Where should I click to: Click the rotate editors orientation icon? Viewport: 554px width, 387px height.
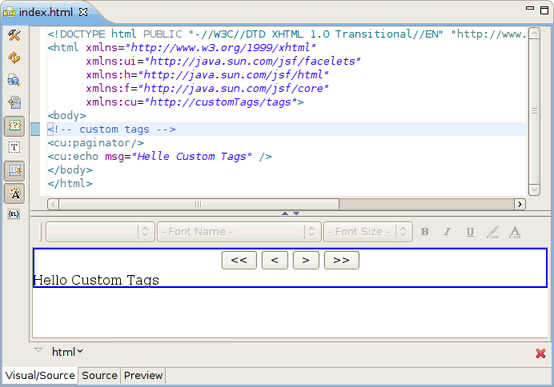point(14,103)
